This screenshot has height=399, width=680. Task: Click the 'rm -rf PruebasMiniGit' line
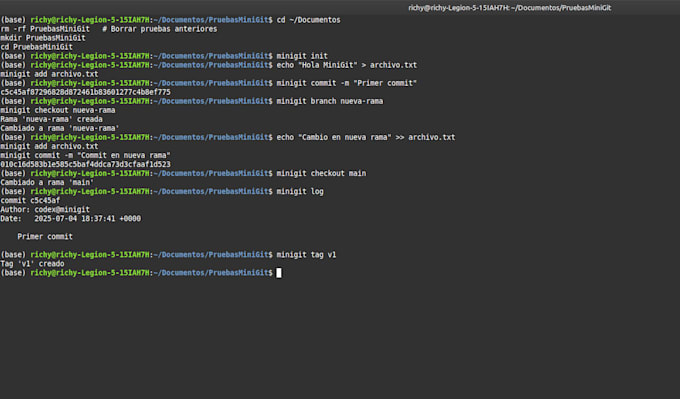(x=109, y=29)
